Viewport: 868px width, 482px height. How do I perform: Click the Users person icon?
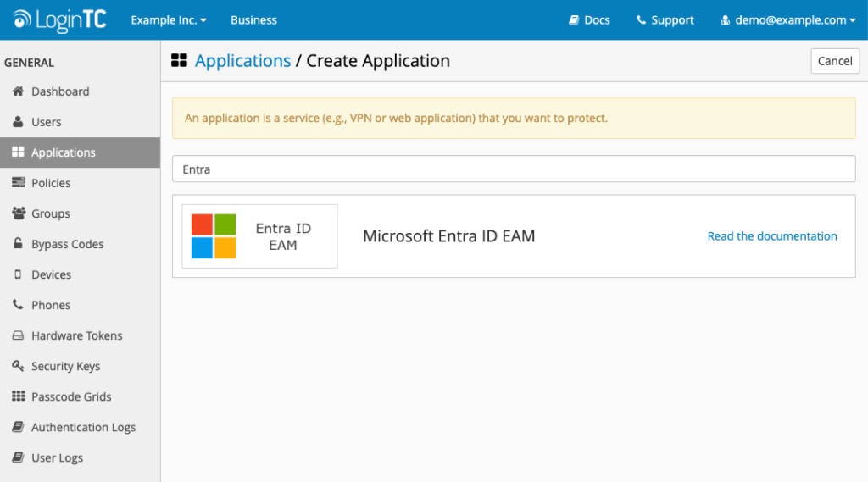coord(19,121)
